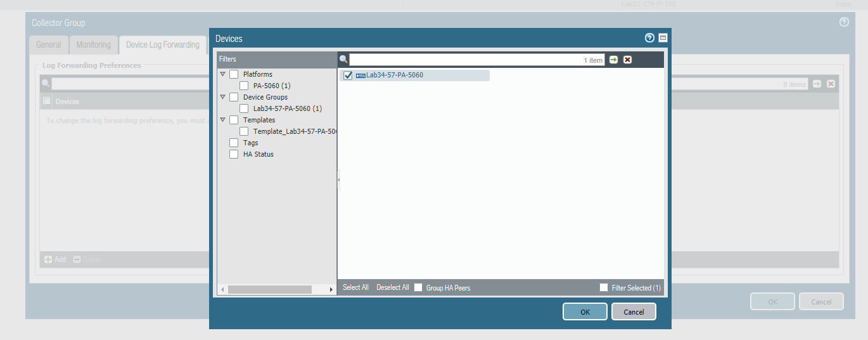868x340 pixels.
Task: Select the Device Log Forwarding tab
Action: pyautogui.click(x=163, y=44)
